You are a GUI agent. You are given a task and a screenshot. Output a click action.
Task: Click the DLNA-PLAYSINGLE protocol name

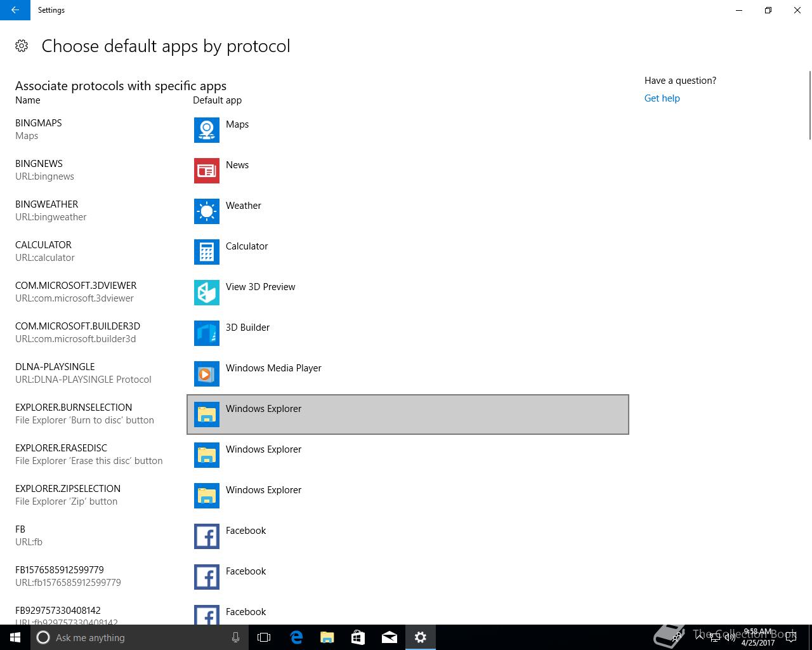point(55,367)
